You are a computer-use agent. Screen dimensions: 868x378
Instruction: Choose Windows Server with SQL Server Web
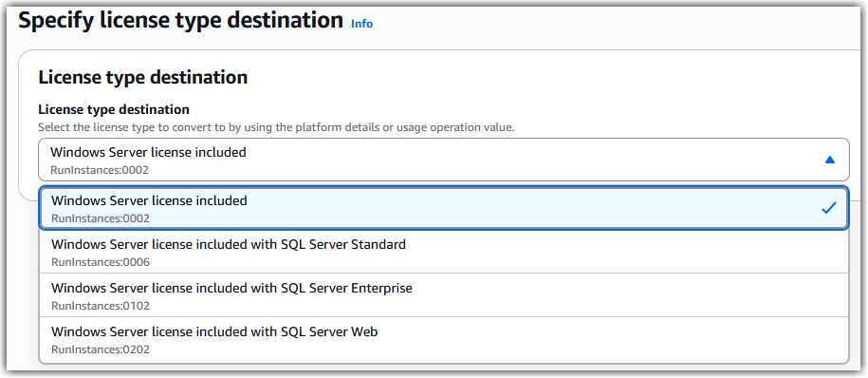coord(443,340)
